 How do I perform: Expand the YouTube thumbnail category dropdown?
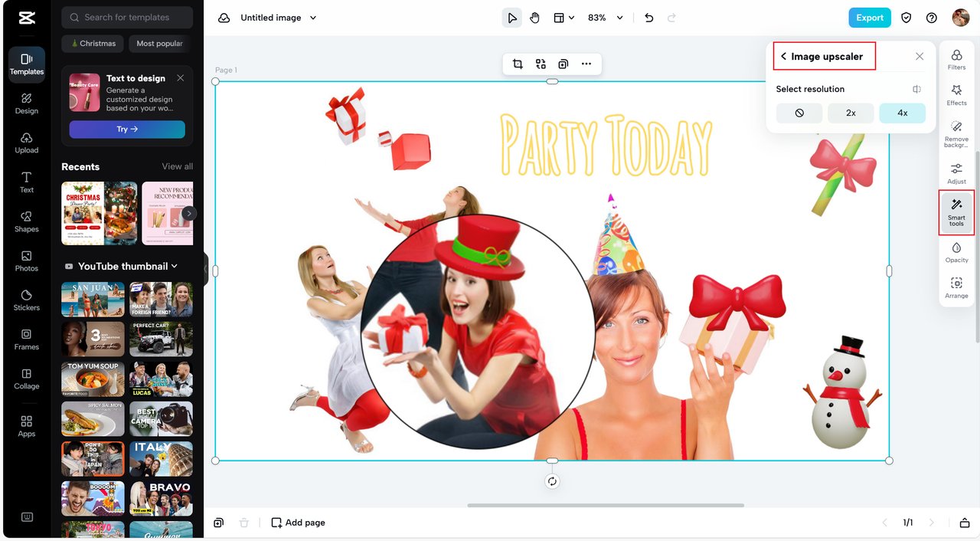tap(175, 266)
